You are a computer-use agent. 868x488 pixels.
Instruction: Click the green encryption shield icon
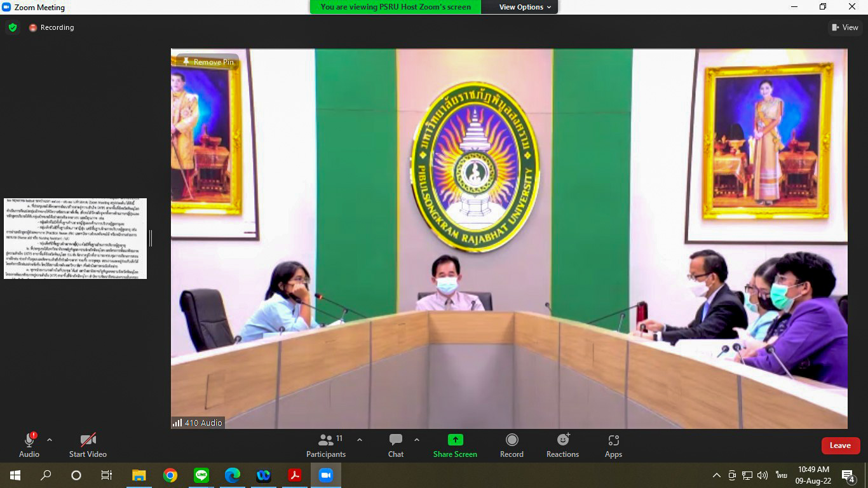click(x=12, y=27)
